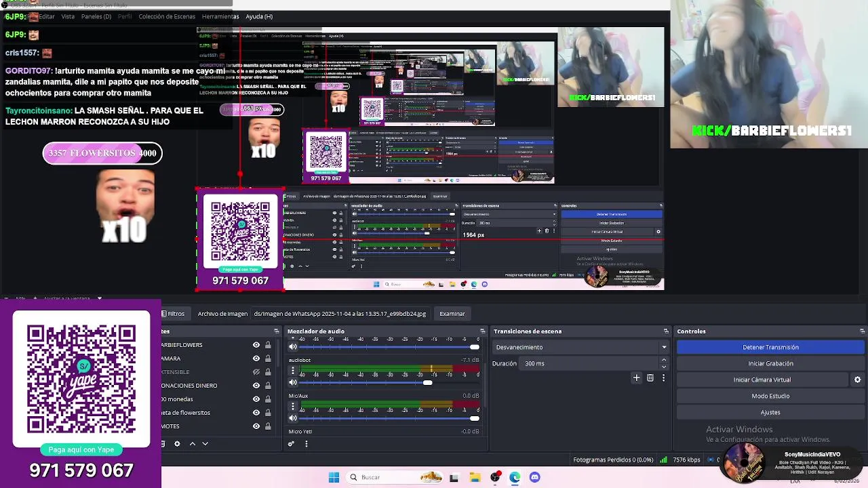The image size is (868, 488).
Task: Open the Ayuda (H) menu
Action: 259,16
